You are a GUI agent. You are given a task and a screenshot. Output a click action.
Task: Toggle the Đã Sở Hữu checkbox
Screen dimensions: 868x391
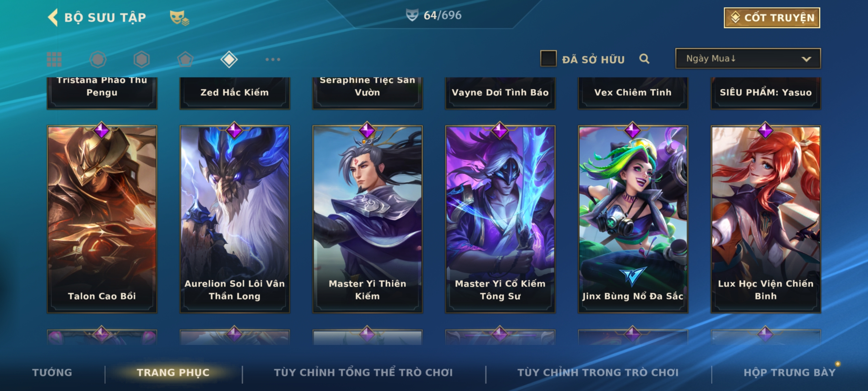coord(548,59)
